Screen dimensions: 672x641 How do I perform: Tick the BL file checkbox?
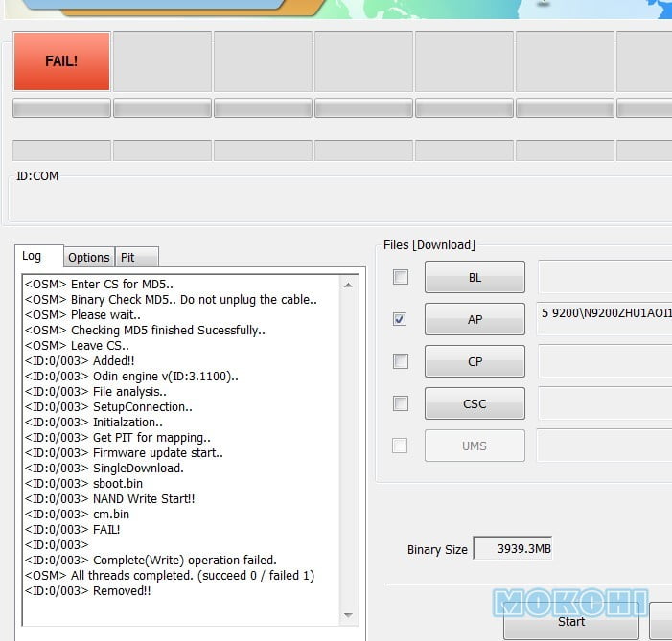[401, 277]
